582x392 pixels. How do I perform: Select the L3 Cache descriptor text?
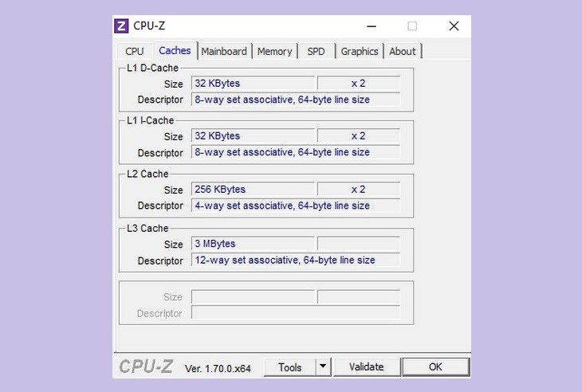click(x=295, y=261)
